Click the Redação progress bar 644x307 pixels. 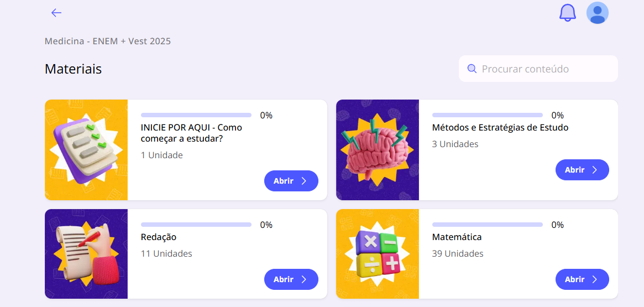pyautogui.click(x=196, y=225)
